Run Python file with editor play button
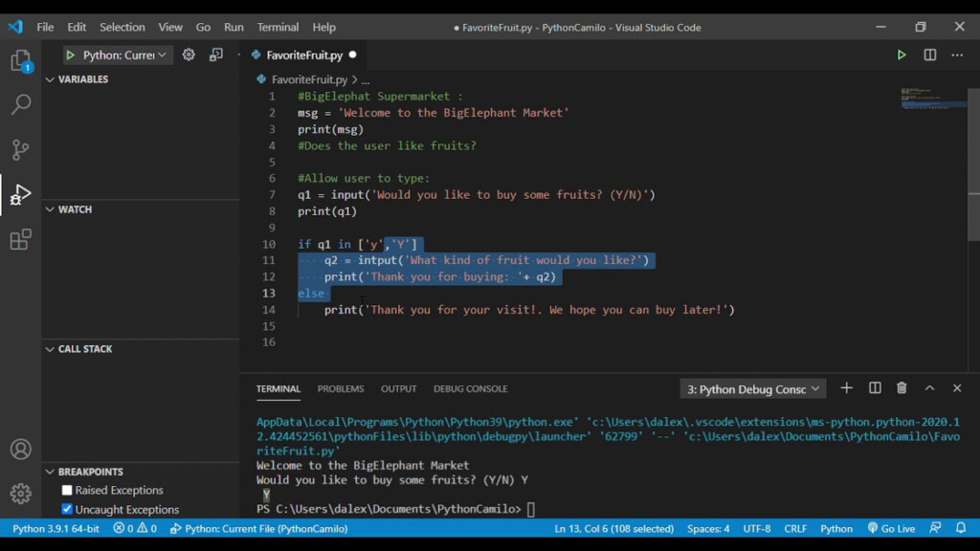This screenshot has width=980, height=551. (902, 55)
